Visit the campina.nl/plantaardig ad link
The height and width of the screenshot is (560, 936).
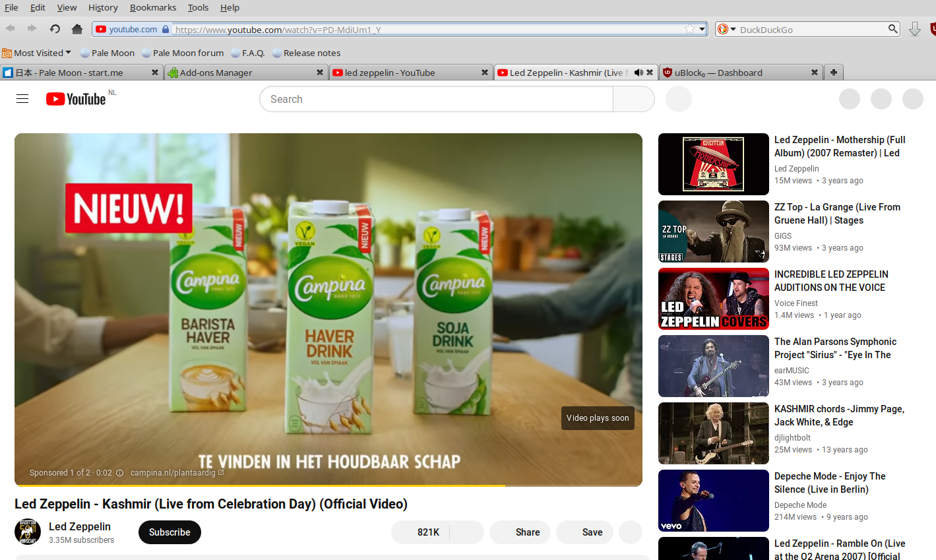click(x=177, y=473)
